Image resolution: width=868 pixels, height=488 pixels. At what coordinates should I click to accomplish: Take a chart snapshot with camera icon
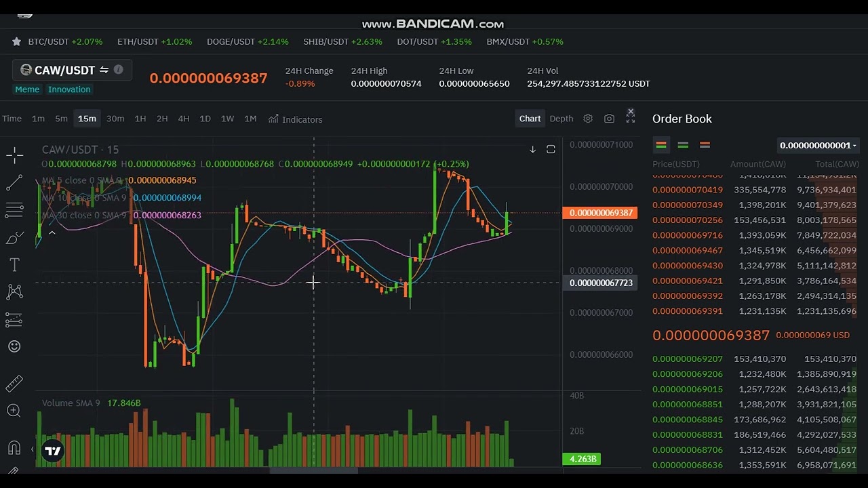609,119
